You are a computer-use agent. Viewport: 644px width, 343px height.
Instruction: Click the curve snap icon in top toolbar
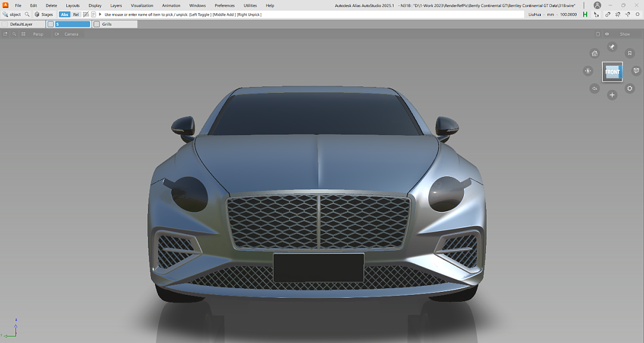pyautogui.click(x=617, y=14)
